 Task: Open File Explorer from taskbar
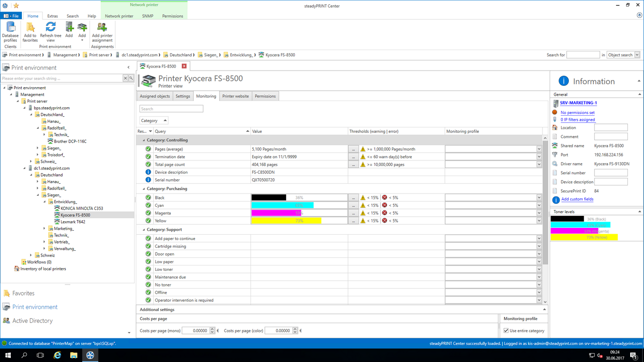pyautogui.click(x=74, y=355)
